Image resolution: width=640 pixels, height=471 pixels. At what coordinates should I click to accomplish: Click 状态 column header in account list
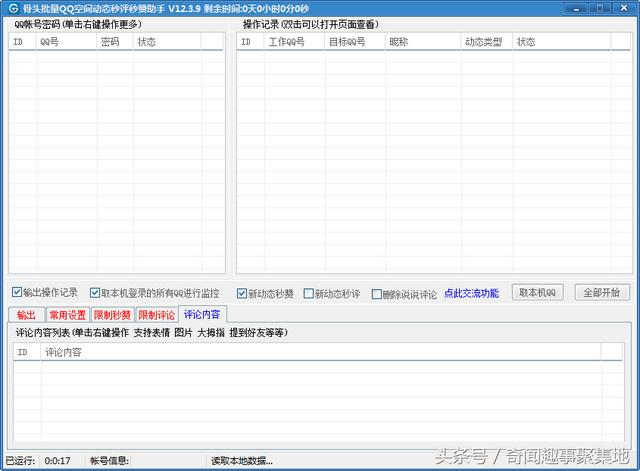(167, 42)
